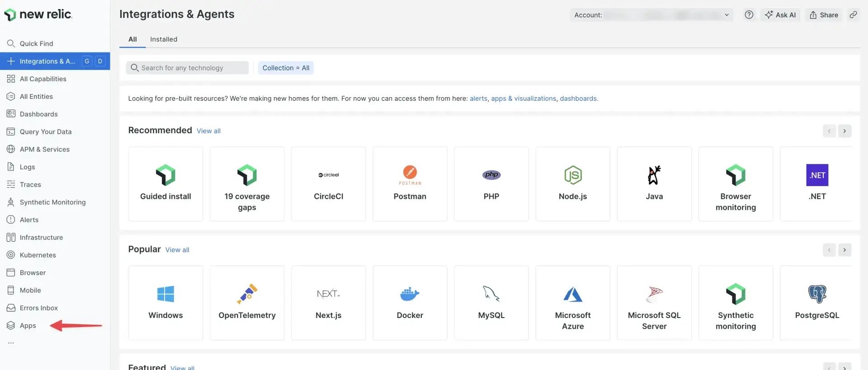Viewport: 868px width, 370px height.
Task: Open the Account selector dropdown
Action: click(651, 15)
